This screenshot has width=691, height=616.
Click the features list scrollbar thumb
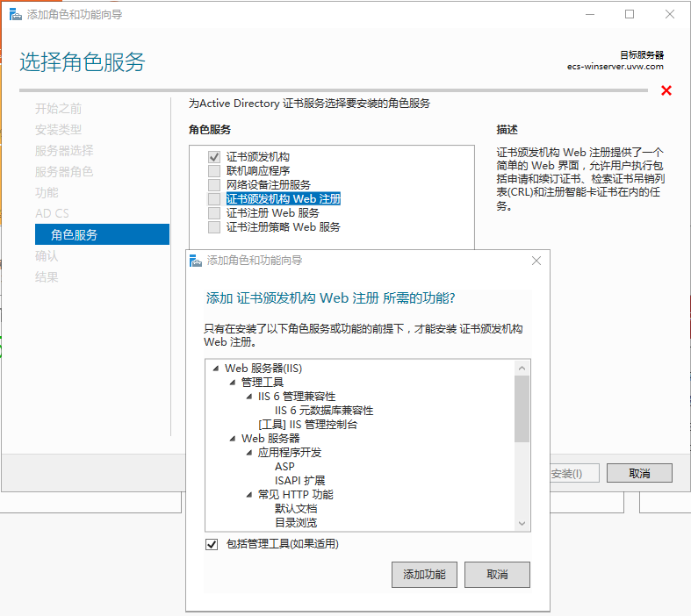point(522,409)
